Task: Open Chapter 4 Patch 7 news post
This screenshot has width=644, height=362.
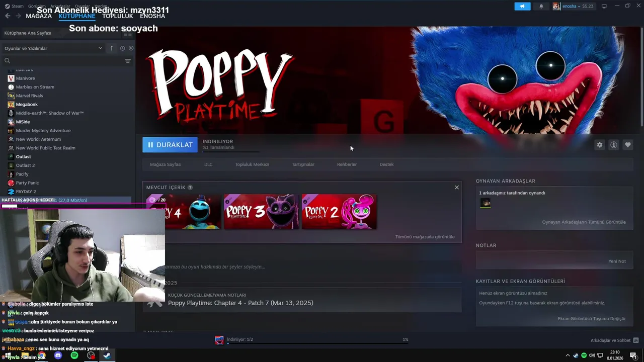Action: pos(240,303)
